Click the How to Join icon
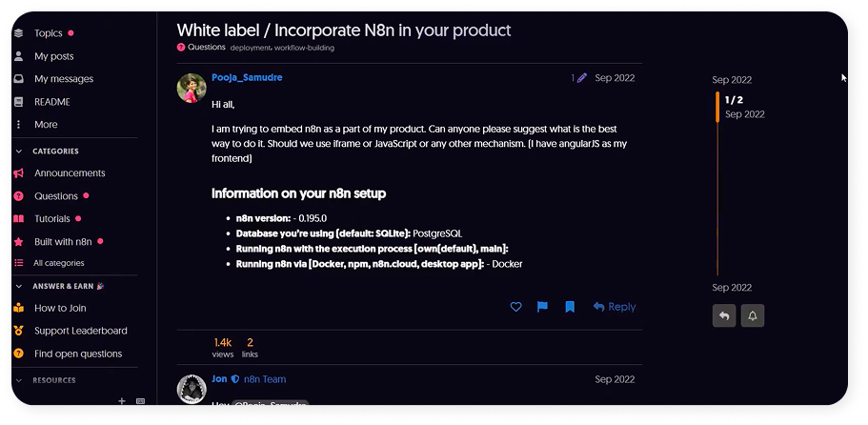Viewport: 868px width, 425px height. pos(19,308)
